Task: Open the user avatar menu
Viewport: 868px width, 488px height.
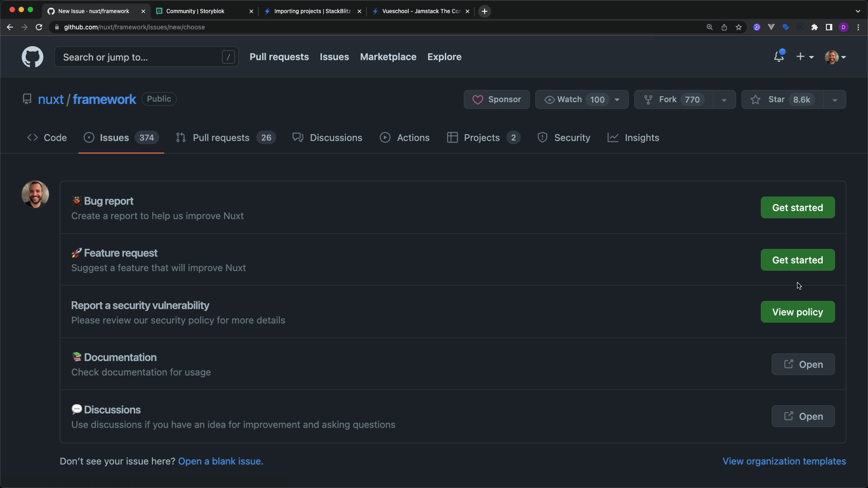Action: (x=835, y=57)
